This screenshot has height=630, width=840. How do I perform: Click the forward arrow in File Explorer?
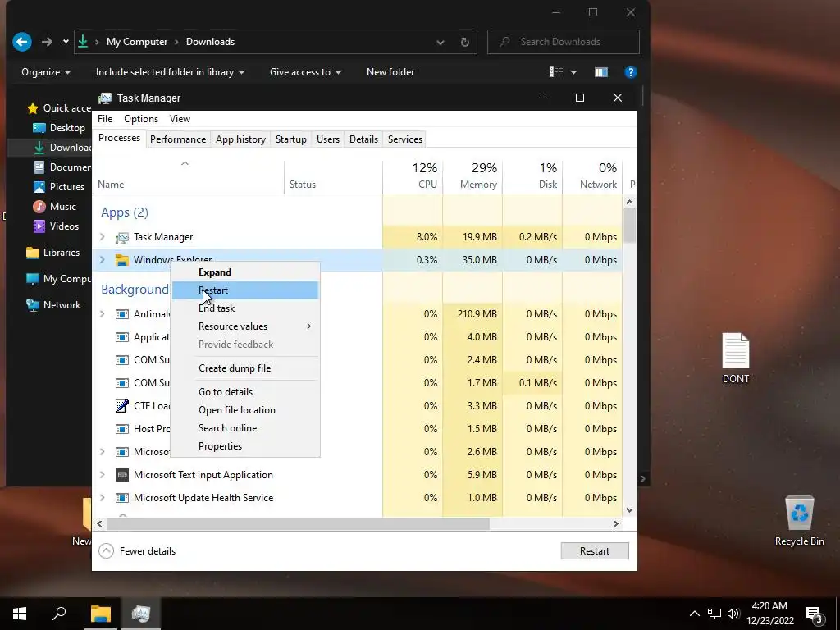pyautogui.click(x=47, y=42)
